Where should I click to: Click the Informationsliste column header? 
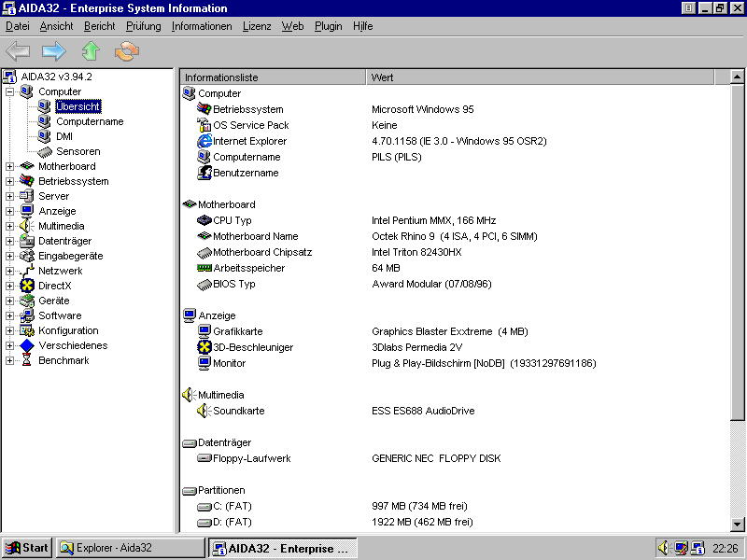tap(273, 77)
